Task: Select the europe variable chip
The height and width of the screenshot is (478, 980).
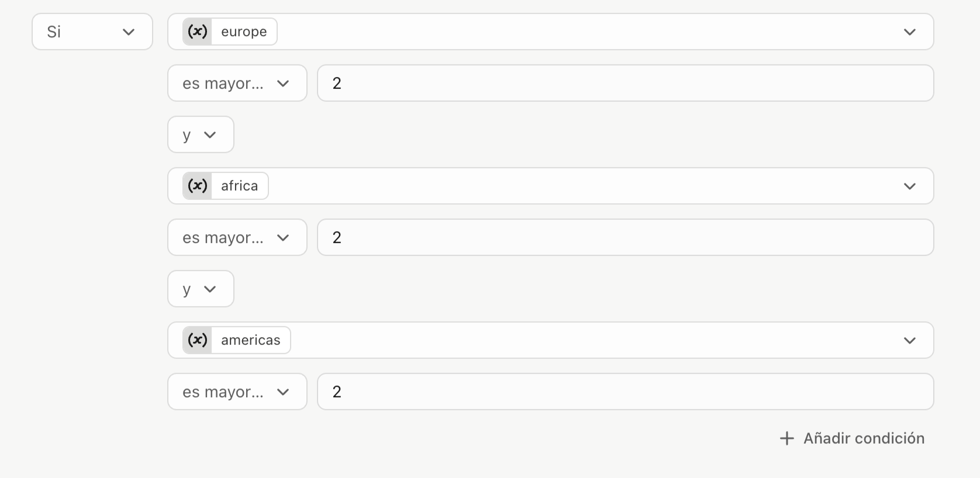Action: [230, 32]
